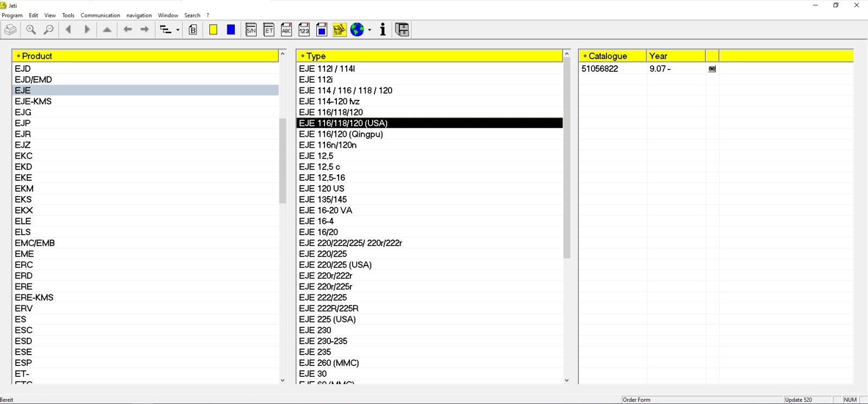Select type EJE 114-120 fvz
The image size is (868, 404).
point(430,102)
